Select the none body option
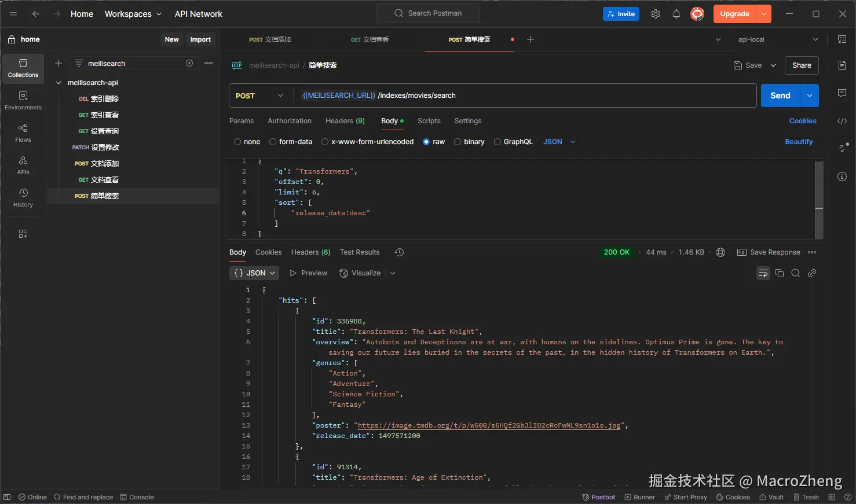Screen dimensions: 856x504 tap(237, 142)
